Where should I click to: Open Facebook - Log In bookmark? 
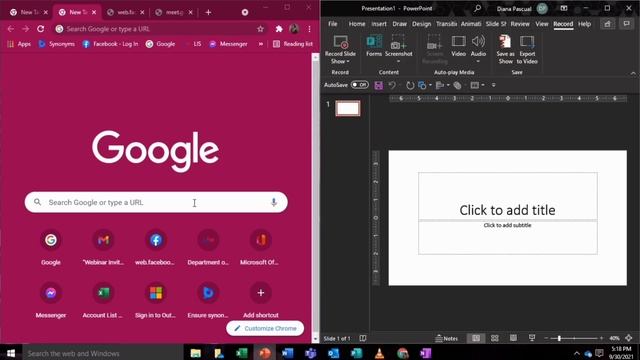[x=110, y=44]
